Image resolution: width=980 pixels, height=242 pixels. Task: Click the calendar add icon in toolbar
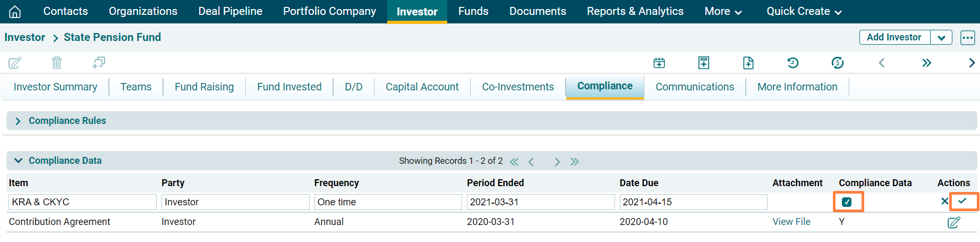[659, 63]
